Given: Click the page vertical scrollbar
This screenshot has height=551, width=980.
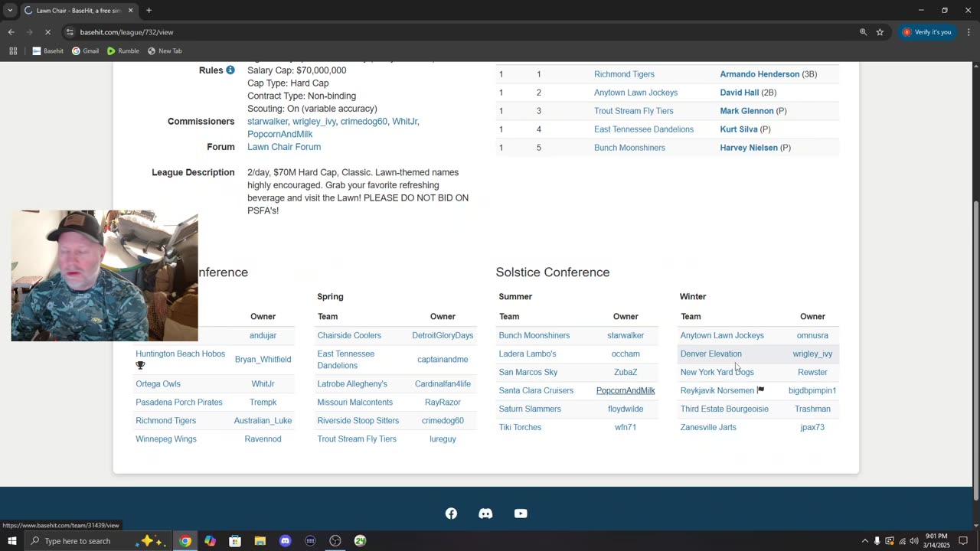Looking at the screenshot, I should tap(975, 349).
